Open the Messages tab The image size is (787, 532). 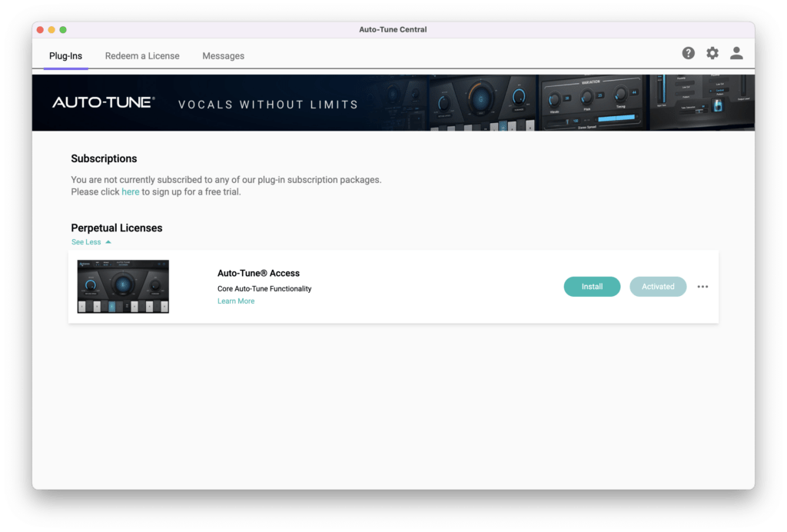tap(224, 55)
